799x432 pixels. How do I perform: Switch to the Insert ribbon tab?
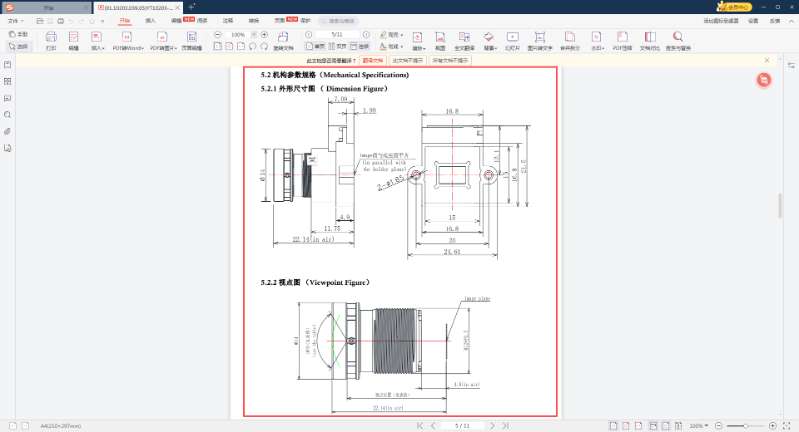[x=150, y=20]
